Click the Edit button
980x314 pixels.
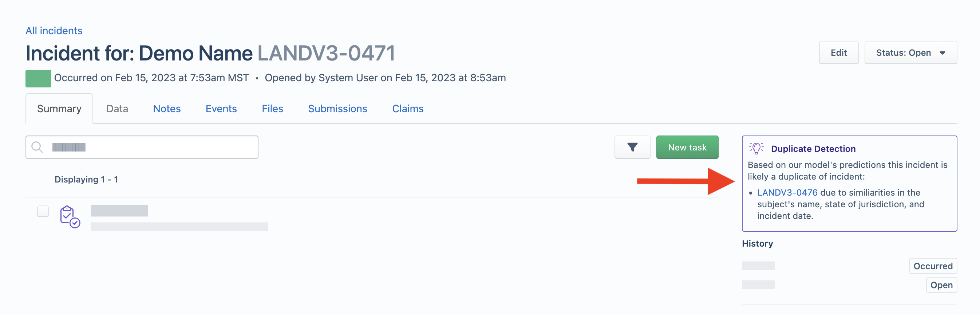pyautogui.click(x=838, y=52)
